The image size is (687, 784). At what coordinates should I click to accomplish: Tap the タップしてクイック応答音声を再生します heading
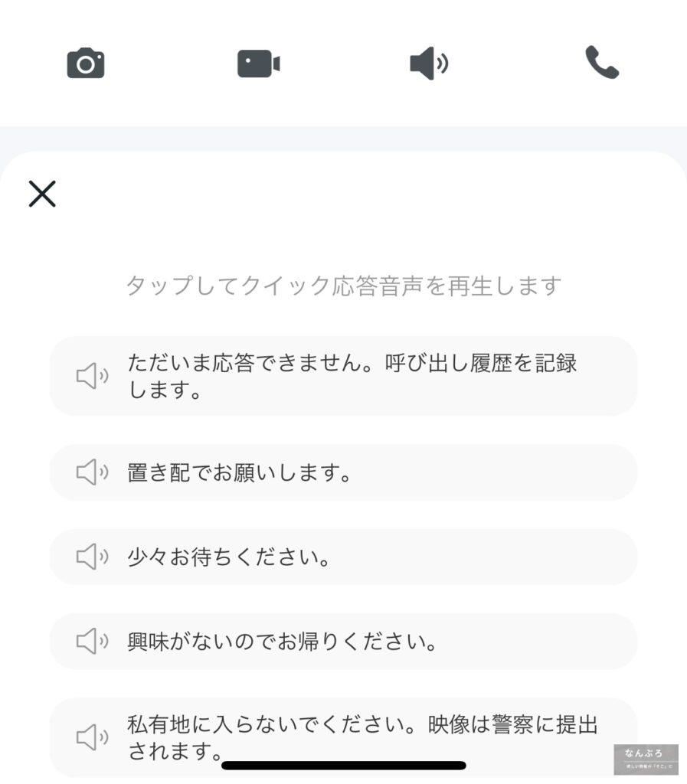point(343,286)
